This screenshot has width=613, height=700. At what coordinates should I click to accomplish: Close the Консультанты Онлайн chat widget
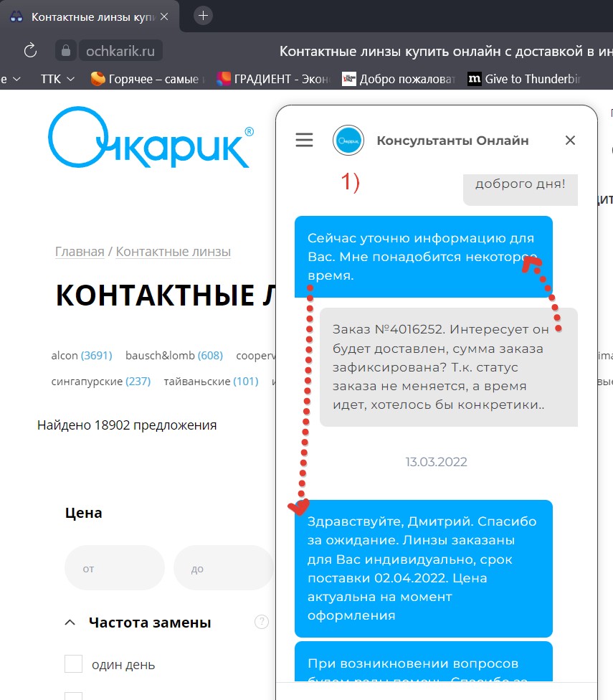(570, 140)
